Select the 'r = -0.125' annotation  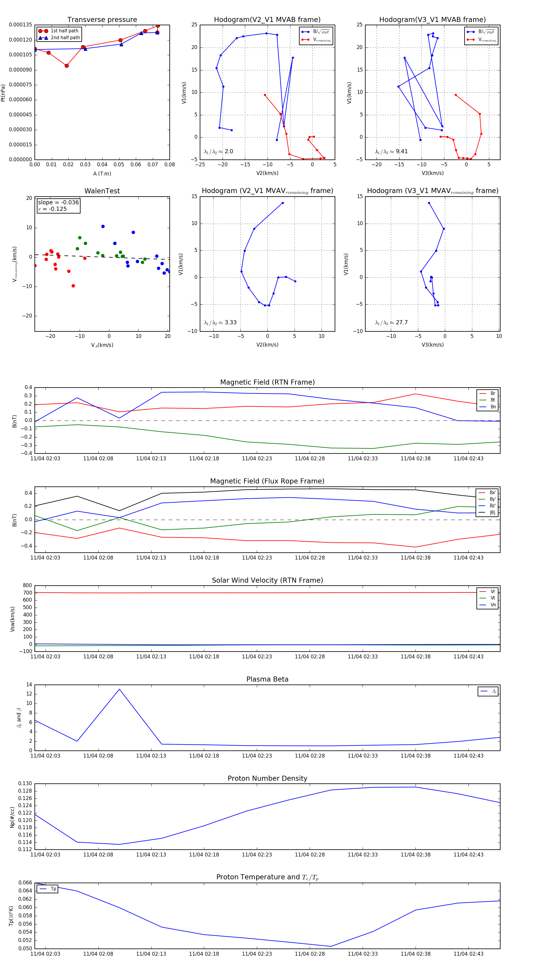pyautogui.click(x=52, y=209)
